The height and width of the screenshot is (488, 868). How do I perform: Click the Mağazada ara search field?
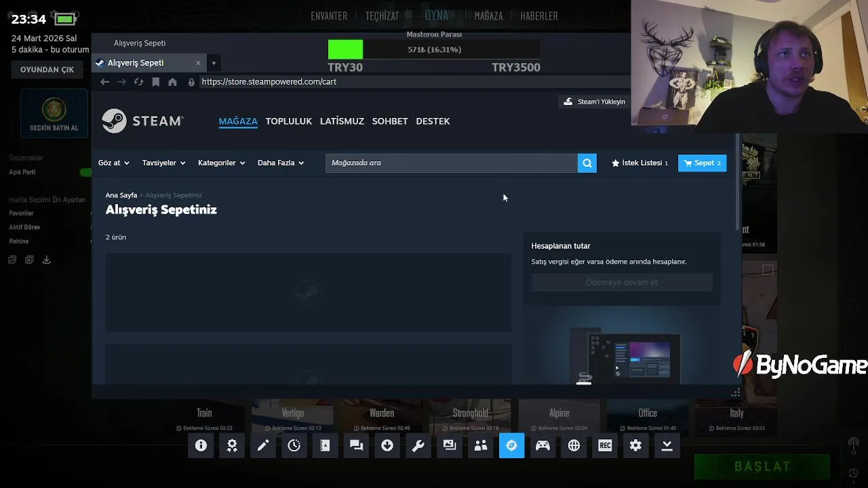[452, 163]
